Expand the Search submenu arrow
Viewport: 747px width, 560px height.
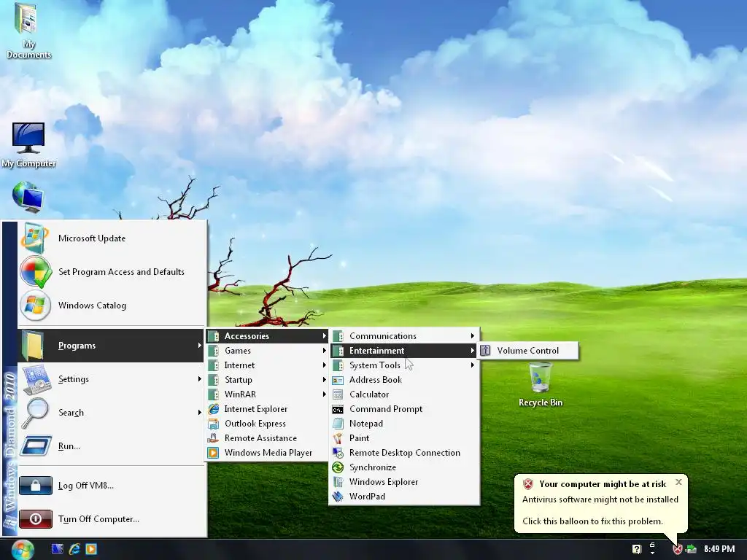pyautogui.click(x=199, y=413)
